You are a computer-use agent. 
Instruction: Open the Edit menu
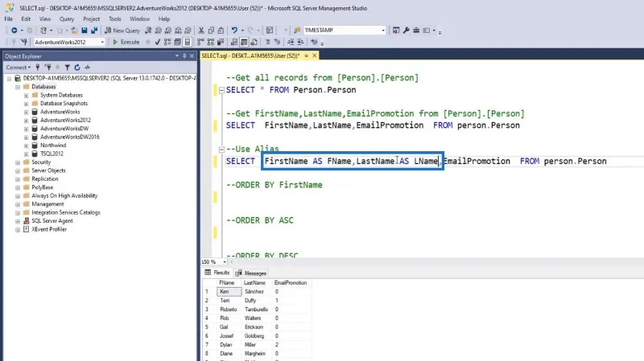coord(26,18)
